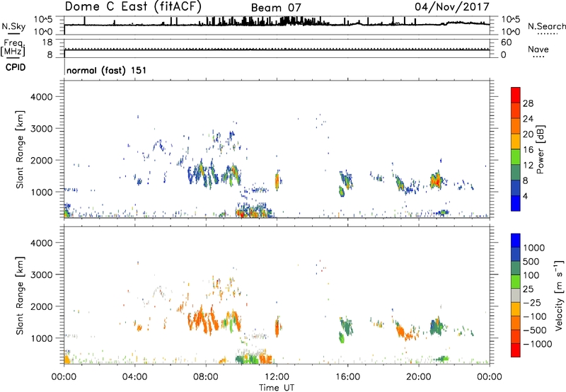Click the orange 21:00 echo in Power panel

click(x=437, y=180)
